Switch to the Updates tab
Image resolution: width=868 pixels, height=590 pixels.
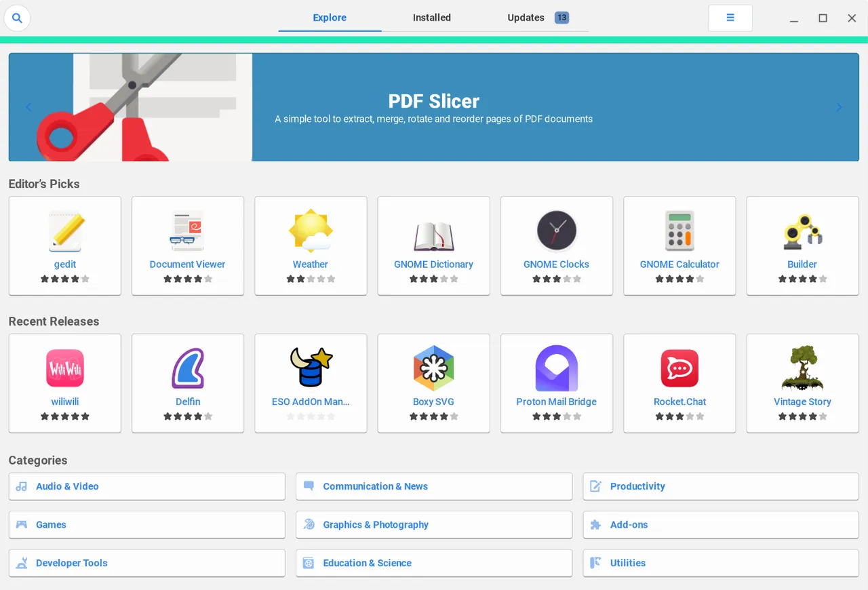pos(536,18)
